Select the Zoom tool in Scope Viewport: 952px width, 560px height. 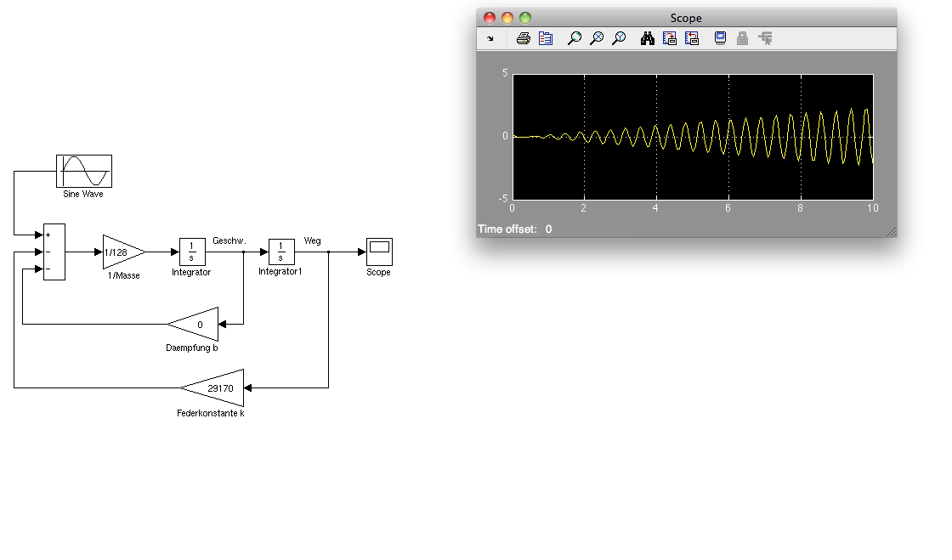(574, 38)
